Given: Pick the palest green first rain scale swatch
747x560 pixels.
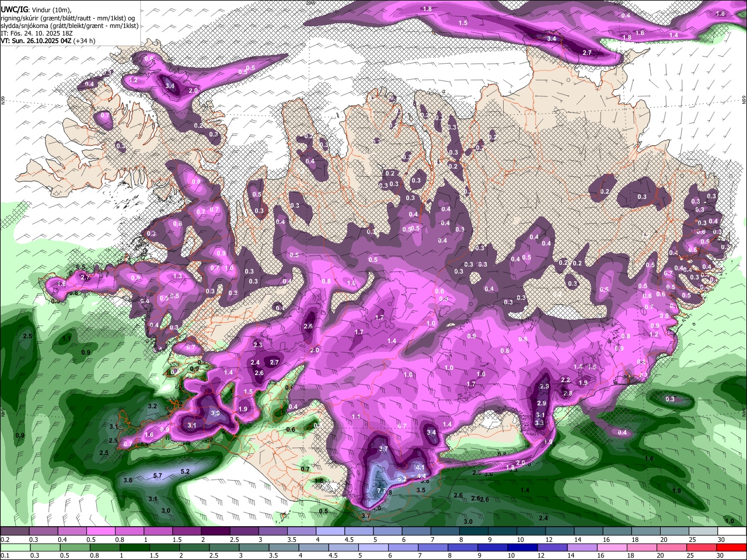Looking at the screenshot, I should pyautogui.click(x=15, y=548).
